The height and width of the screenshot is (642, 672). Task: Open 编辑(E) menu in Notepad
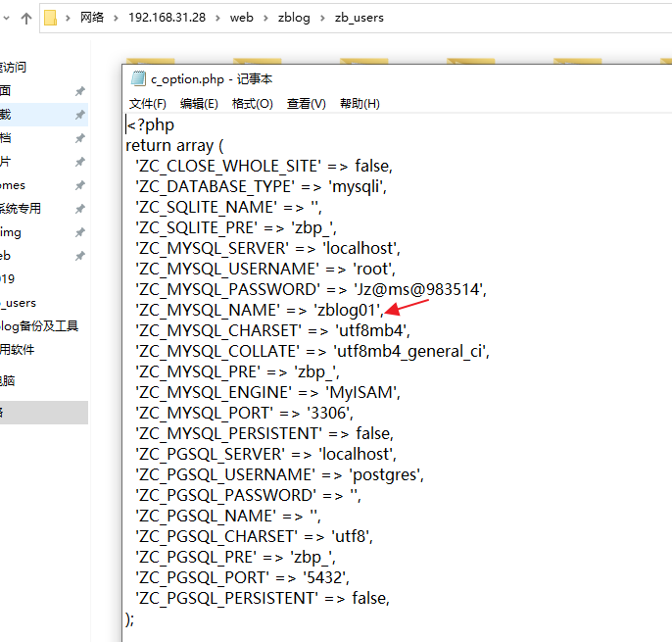point(199,103)
